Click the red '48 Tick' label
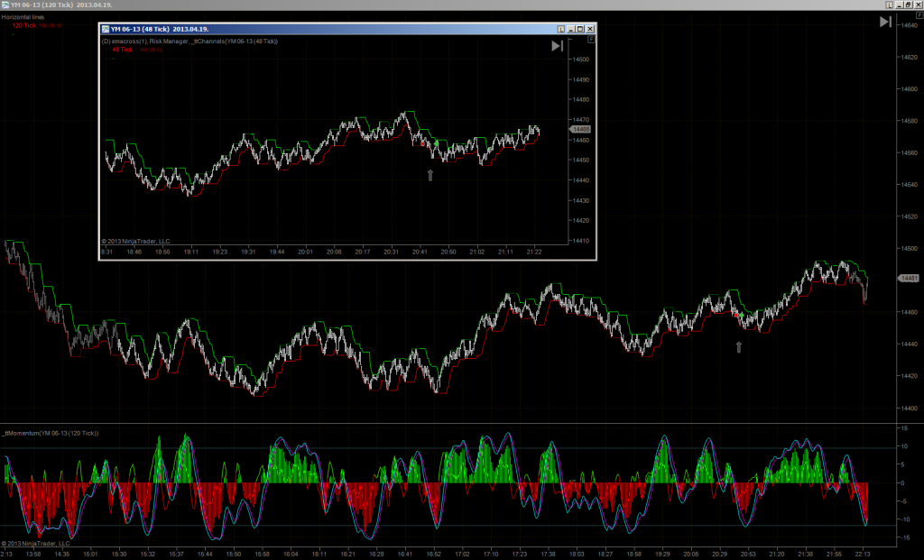 point(123,50)
